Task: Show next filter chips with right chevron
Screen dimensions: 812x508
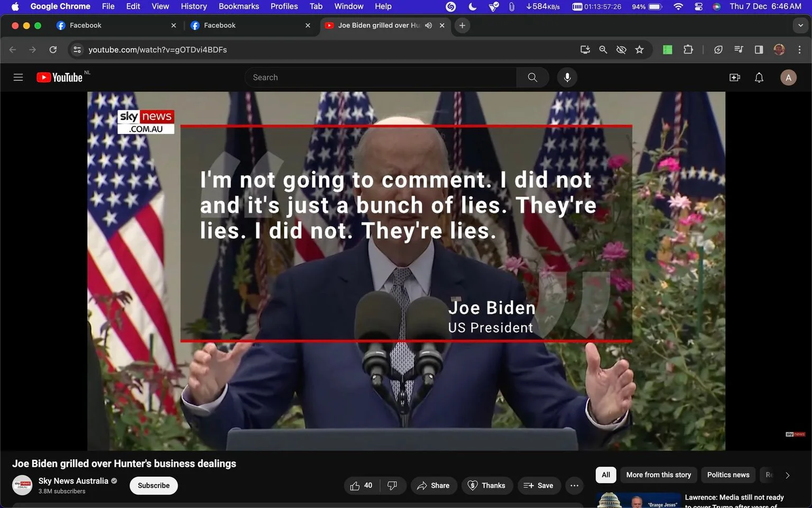Action: tap(788, 475)
